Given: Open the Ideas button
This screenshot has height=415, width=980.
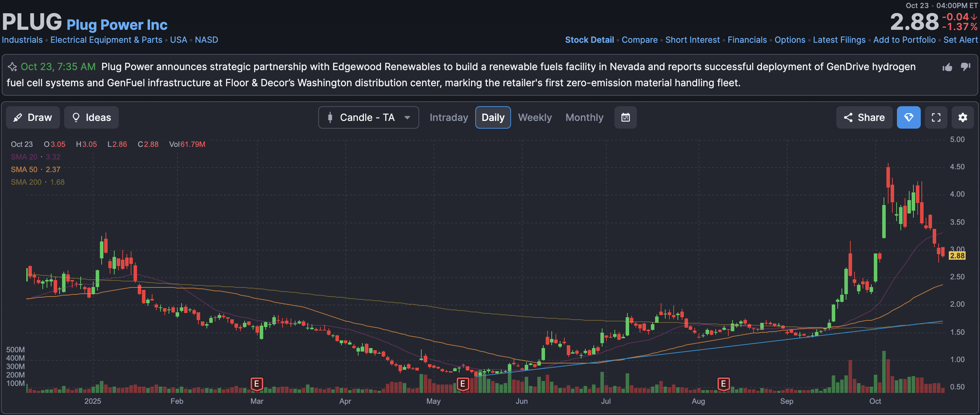Looking at the screenshot, I should [x=91, y=117].
